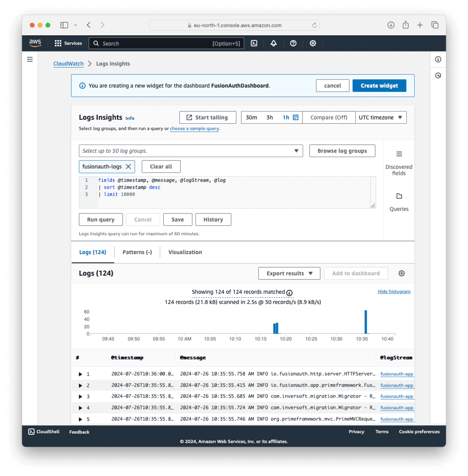
Task: Cancel the new dashboard widget
Action: tap(332, 86)
